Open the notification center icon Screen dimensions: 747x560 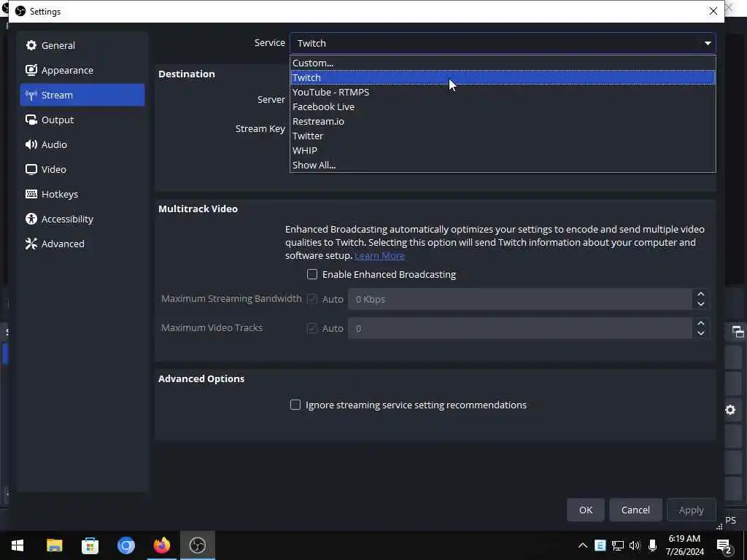click(724, 546)
